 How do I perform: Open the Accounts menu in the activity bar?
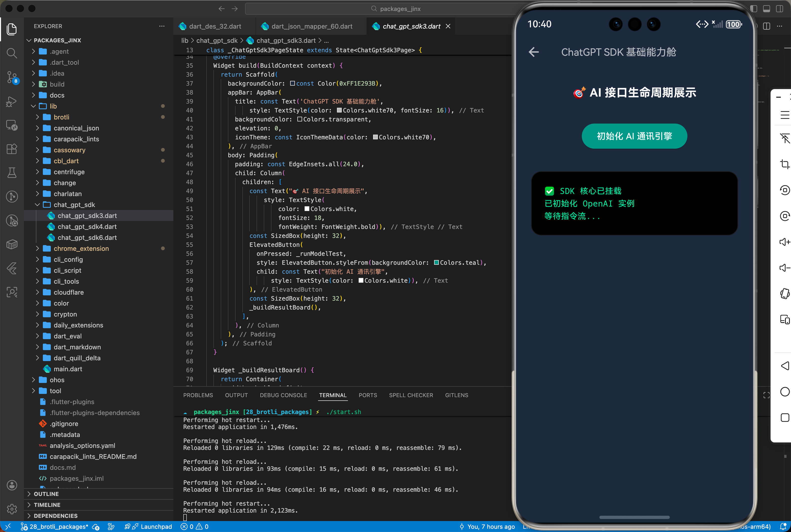click(12, 485)
